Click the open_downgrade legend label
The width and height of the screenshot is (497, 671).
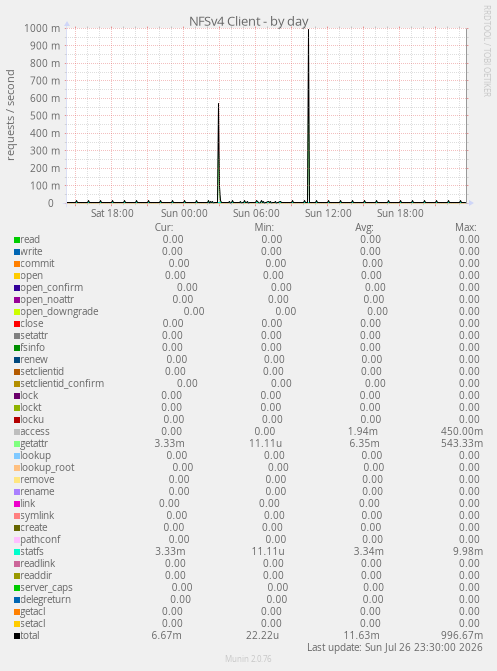pyautogui.click(x=60, y=312)
